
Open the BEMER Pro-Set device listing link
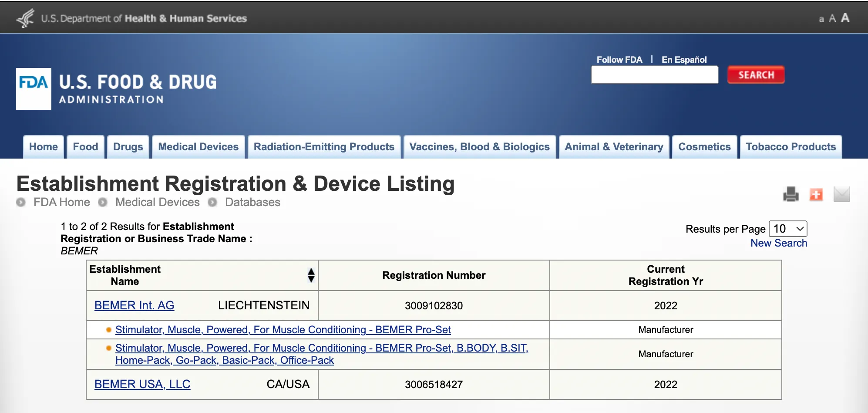[x=283, y=330]
